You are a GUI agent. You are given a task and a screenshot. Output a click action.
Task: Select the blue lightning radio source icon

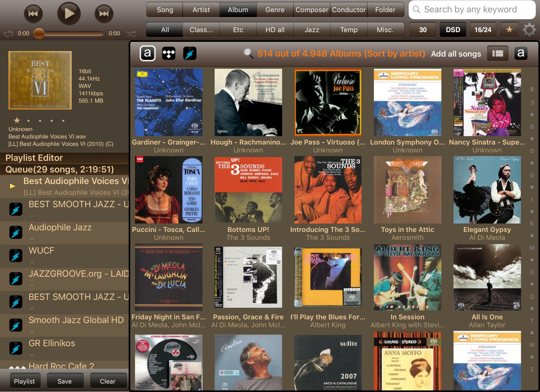pyautogui.click(x=190, y=53)
